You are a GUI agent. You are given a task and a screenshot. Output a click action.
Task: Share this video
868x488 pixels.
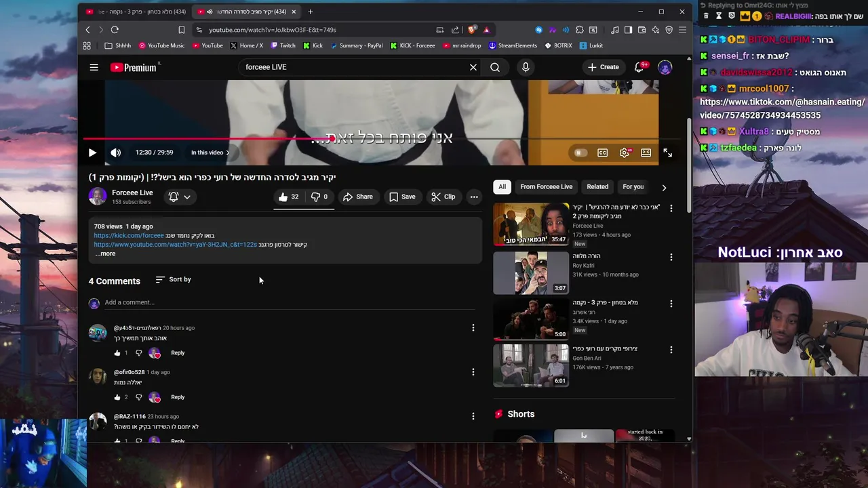click(x=357, y=197)
